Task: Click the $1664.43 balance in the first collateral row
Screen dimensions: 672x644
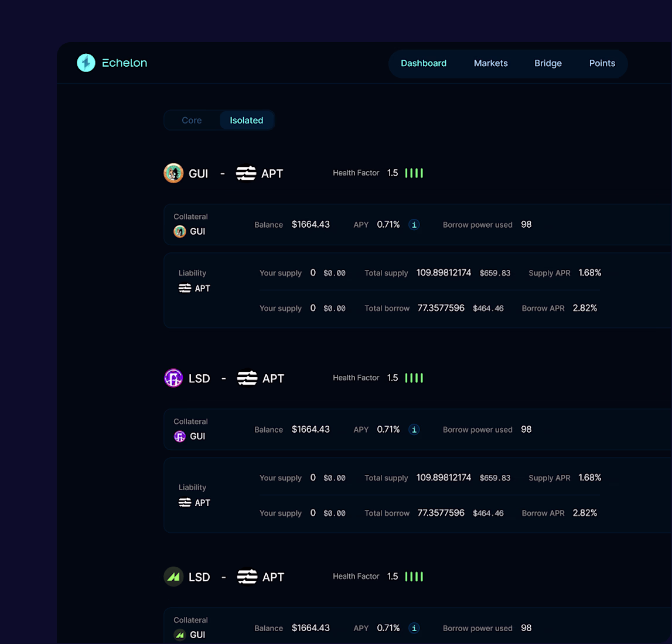Action: tap(311, 224)
